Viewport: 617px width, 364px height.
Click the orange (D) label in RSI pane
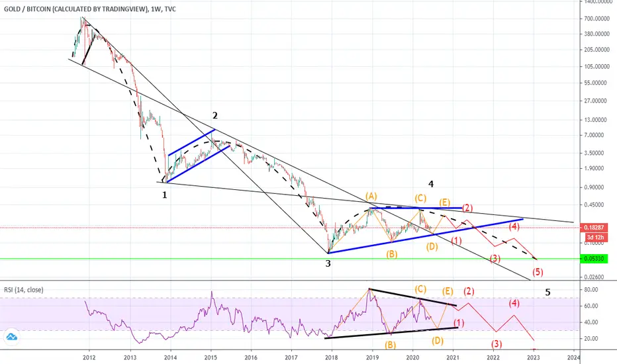[438, 341]
